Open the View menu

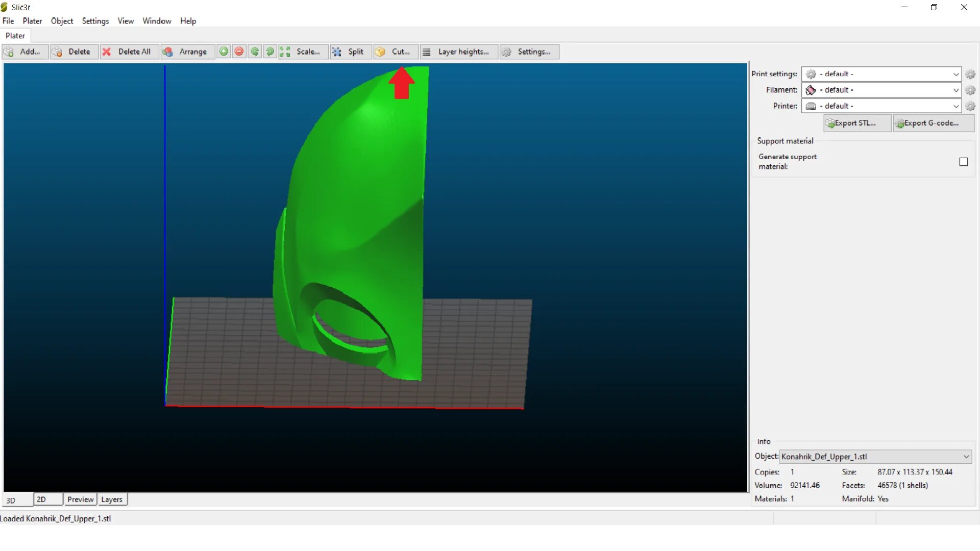click(126, 21)
